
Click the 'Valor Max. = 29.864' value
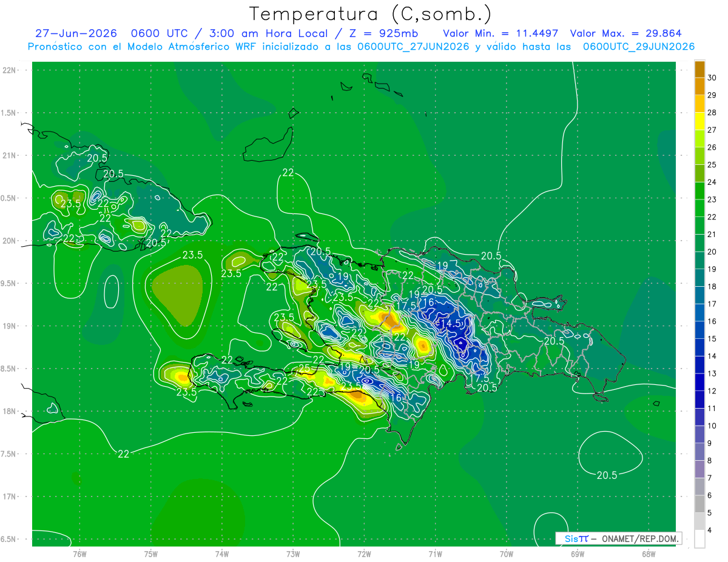pos(625,33)
